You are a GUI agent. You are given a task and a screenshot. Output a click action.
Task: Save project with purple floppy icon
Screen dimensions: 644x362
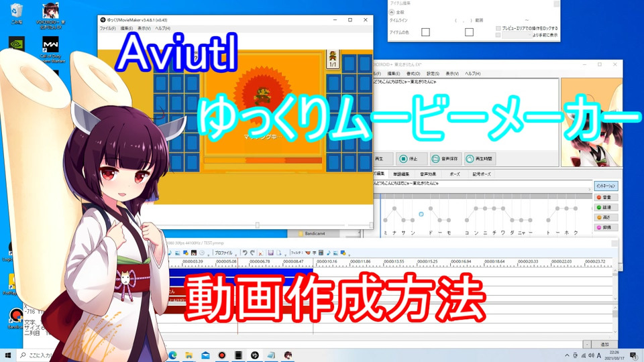coord(270,253)
